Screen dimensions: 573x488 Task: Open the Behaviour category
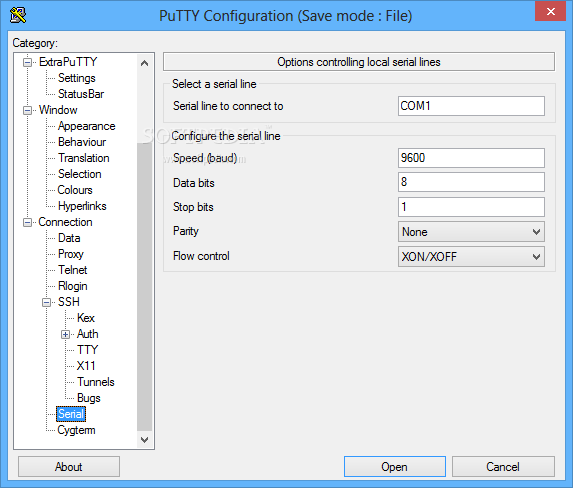pos(82,142)
